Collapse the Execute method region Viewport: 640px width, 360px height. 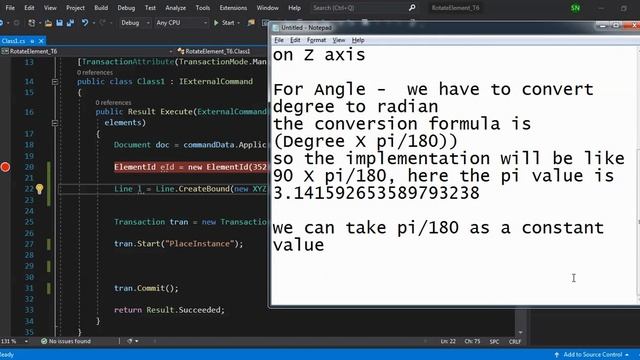[x=55, y=122]
